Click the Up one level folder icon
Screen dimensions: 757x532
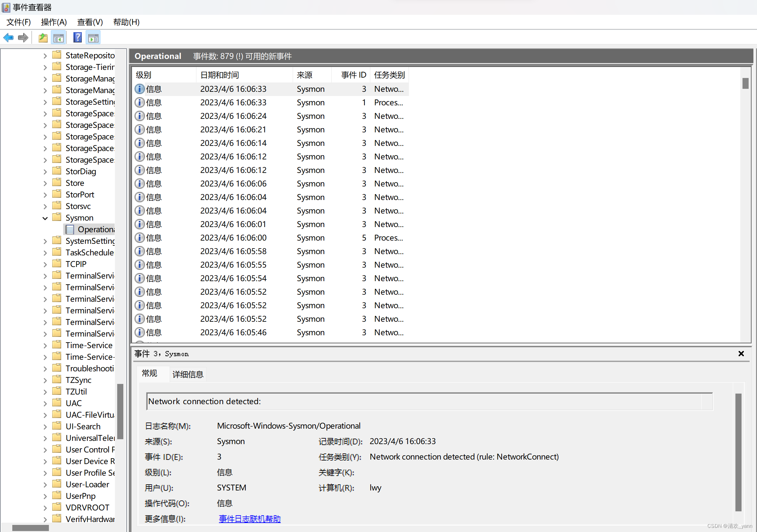(x=43, y=38)
